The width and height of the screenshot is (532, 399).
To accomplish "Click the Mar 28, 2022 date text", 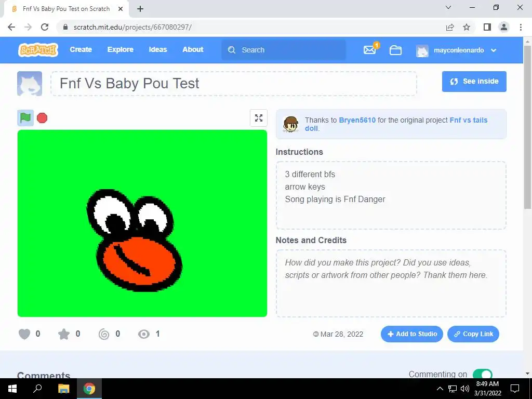I will tap(342, 334).
